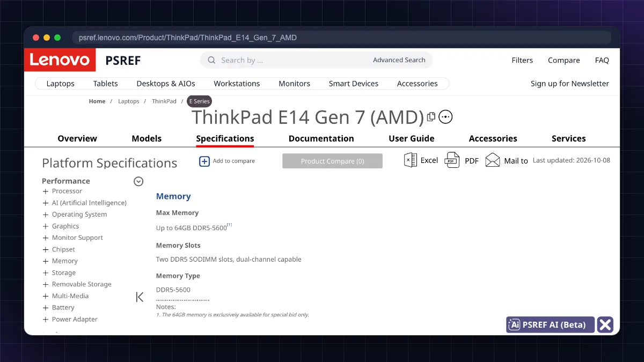Open the Documentation tab
Image resolution: width=644 pixels, height=362 pixels.
click(321, 138)
